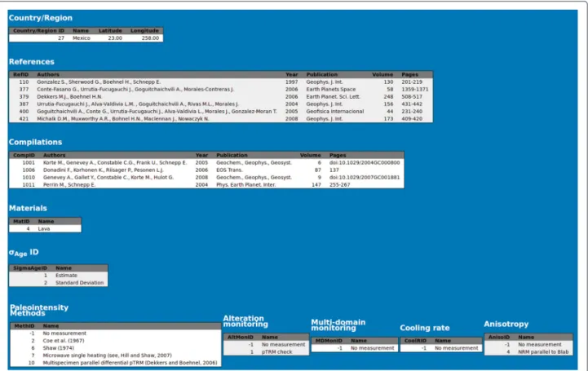Viewport: 588px width, 371px height.
Task: Select Multispecimen parallel differential pTRM row
Action: [x=116, y=363]
